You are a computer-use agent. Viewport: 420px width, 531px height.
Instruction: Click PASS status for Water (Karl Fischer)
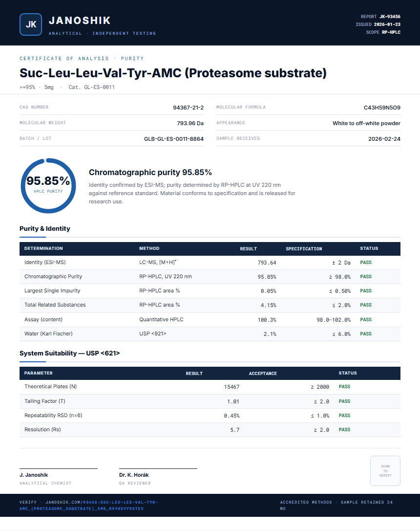point(366,334)
